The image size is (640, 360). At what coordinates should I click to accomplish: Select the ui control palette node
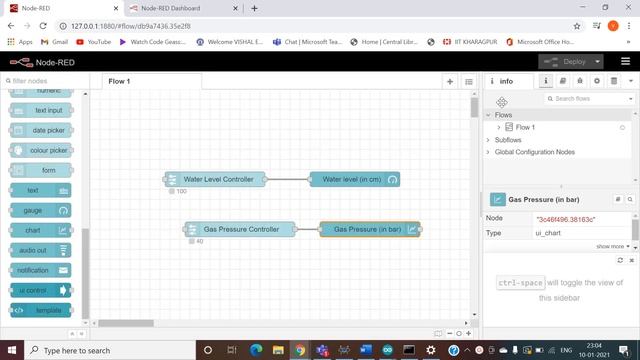coord(41,290)
